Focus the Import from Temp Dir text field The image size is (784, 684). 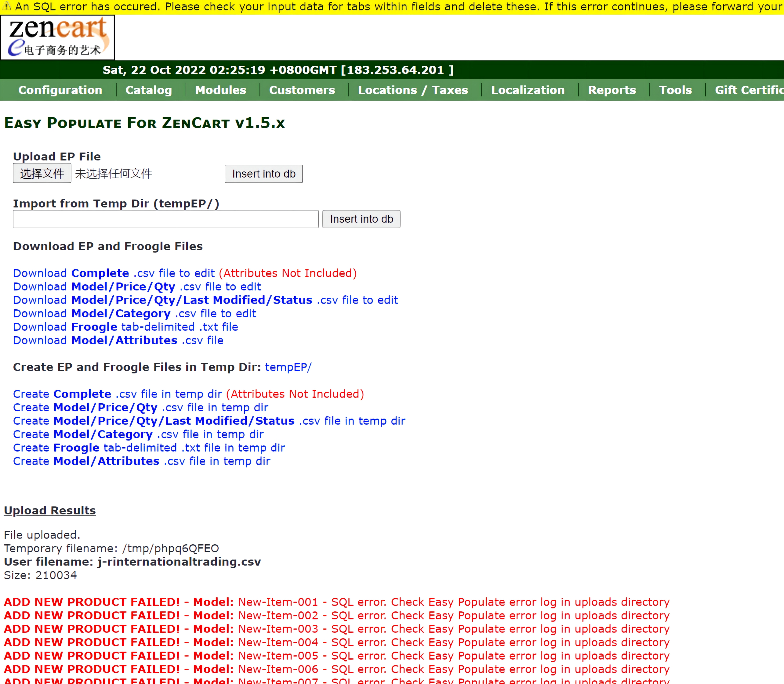tap(166, 219)
